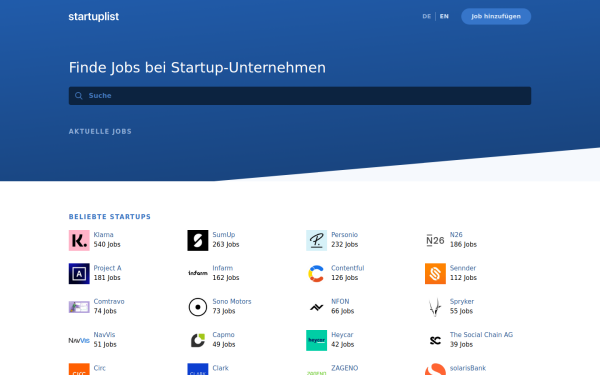The height and width of the screenshot is (375, 600).
Task: Open the Sennder logo icon
Action: 435,274
